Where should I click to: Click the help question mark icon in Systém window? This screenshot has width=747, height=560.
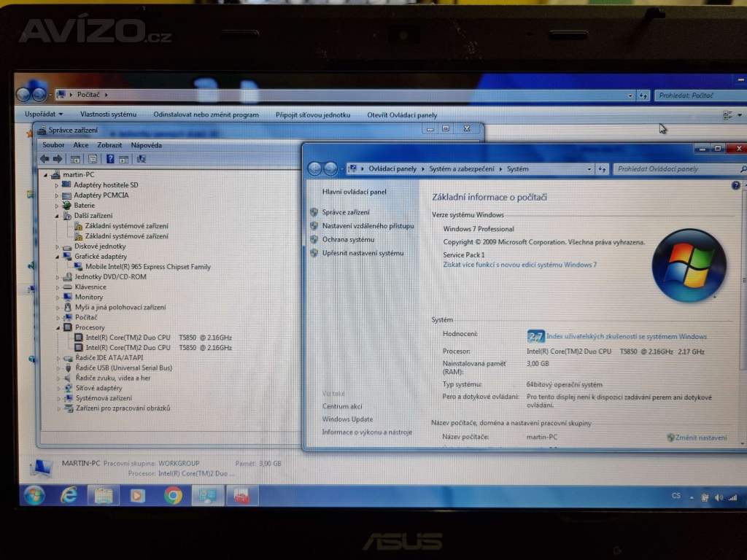point(735,185)
